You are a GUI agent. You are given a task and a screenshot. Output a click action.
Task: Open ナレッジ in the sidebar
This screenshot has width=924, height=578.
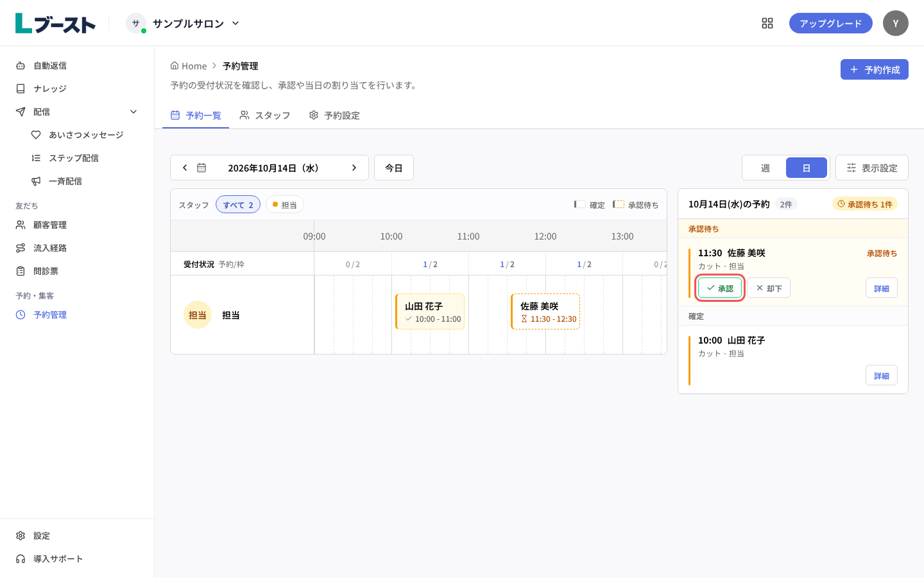77,89
